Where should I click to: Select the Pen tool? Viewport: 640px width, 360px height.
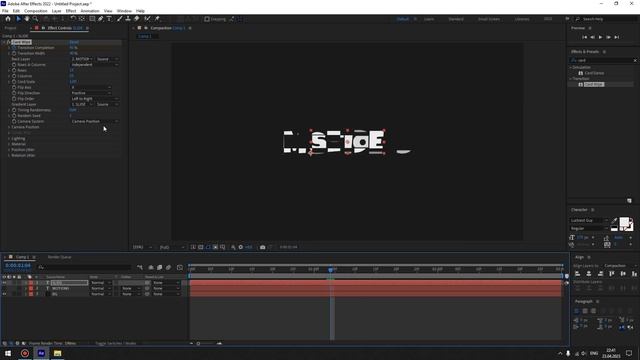click(x=100, y=19)
